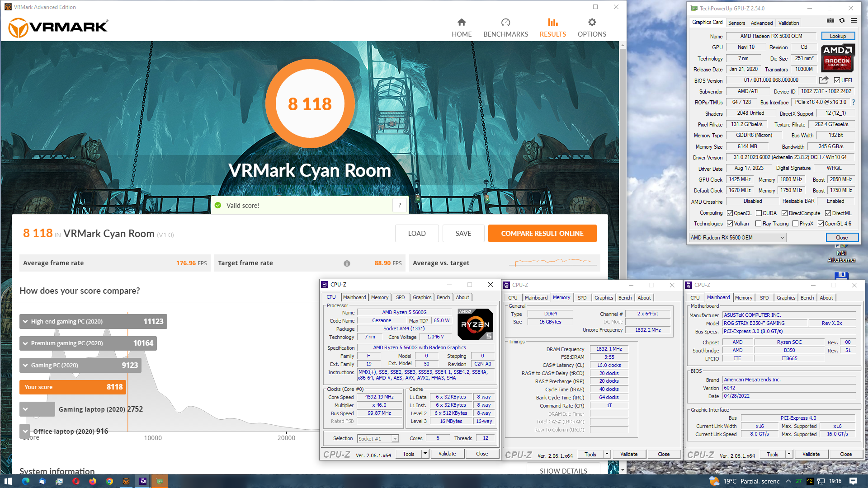Viewport: 868px width, 488px height.
Task: Click the Valid score question mark button
Action: point(400,205)
